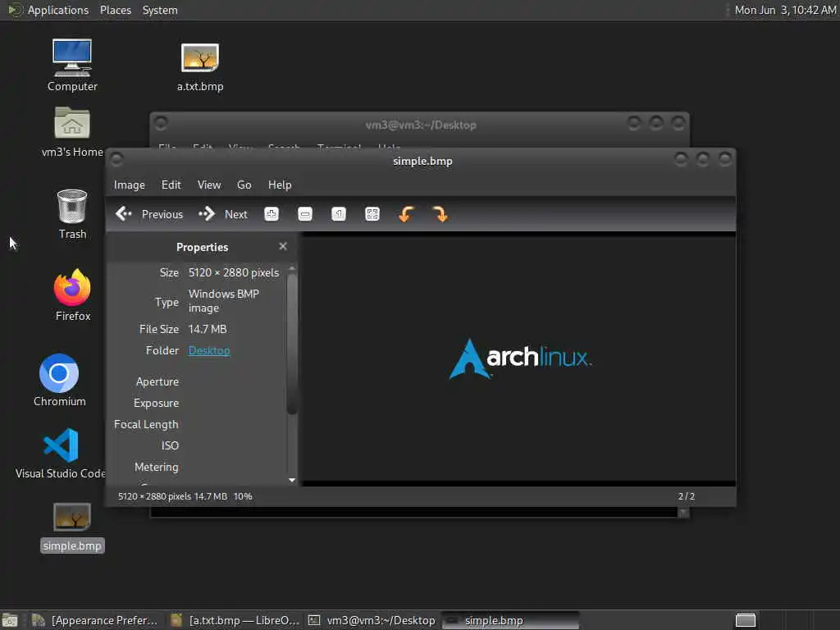Go to the Next image
The width and height of the screenshot is (840, 630).
coord(223,214)
